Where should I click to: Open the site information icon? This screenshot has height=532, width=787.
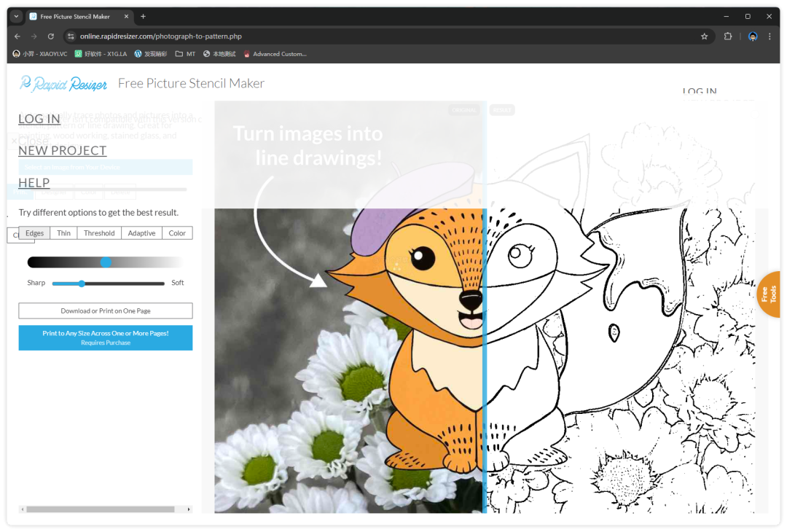coord(71,36)
